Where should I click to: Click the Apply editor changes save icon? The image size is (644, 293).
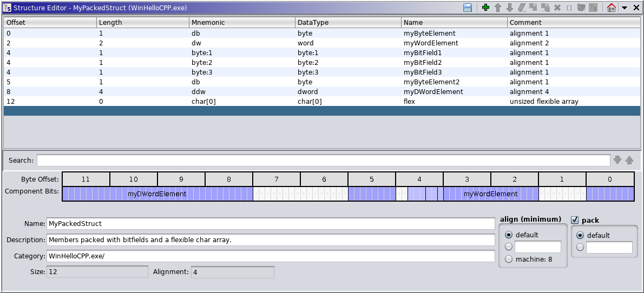coord(468,8)
